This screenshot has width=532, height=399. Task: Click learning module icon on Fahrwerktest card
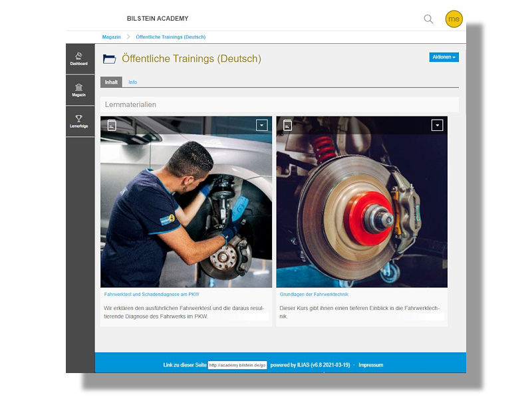(x=112, y=125)
